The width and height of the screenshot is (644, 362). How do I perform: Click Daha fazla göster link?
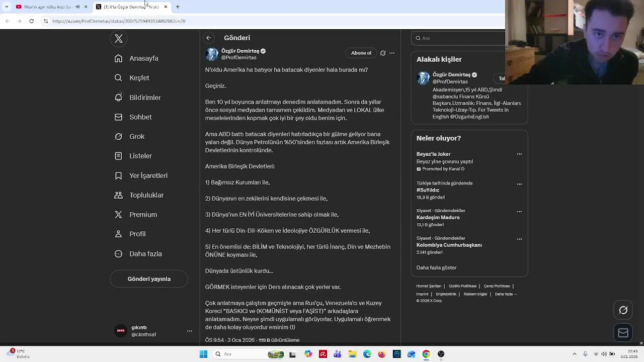436,268
